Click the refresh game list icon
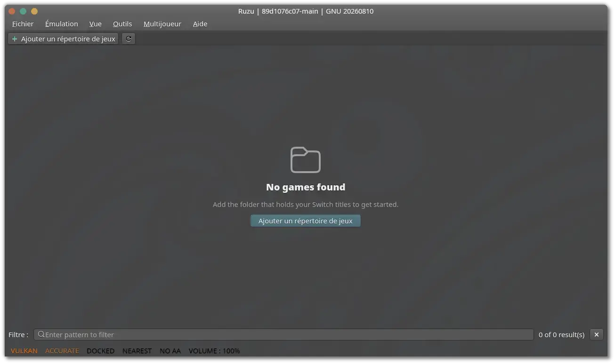Screen dimensions: 615x364 point(129,39)
